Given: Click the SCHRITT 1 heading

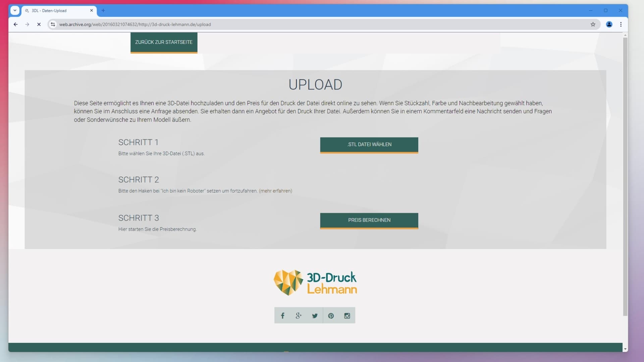Looking at the screenshot, I should click(x=138, y=142).
